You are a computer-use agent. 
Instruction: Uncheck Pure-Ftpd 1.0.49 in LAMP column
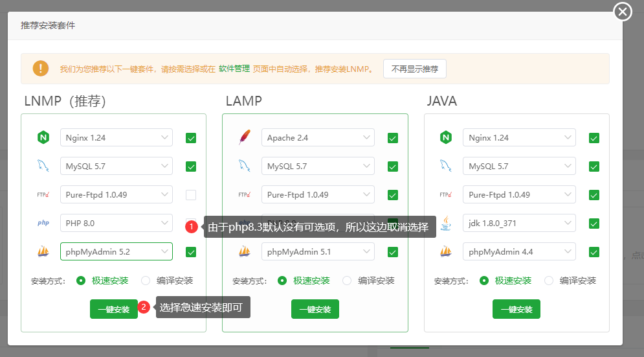pos(393,194)
